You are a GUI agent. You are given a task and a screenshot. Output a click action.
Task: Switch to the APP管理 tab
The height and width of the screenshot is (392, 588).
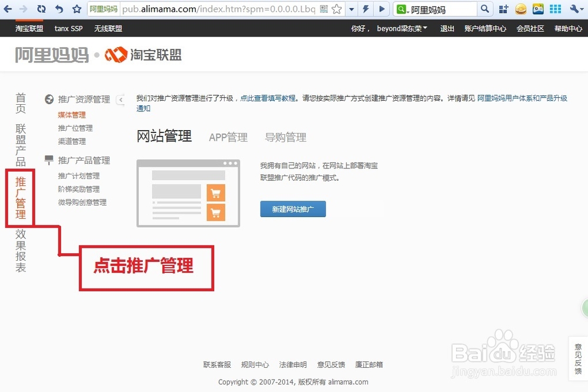coord(228,137)
